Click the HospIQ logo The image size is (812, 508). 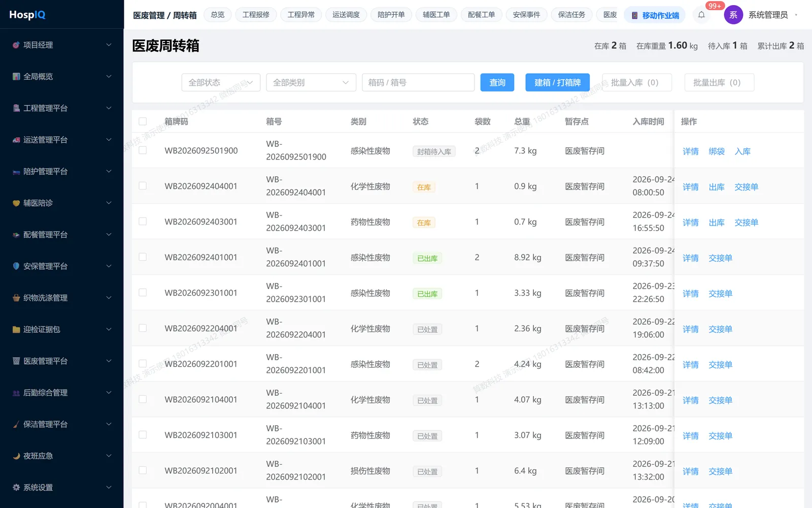(x=27, y=15)
